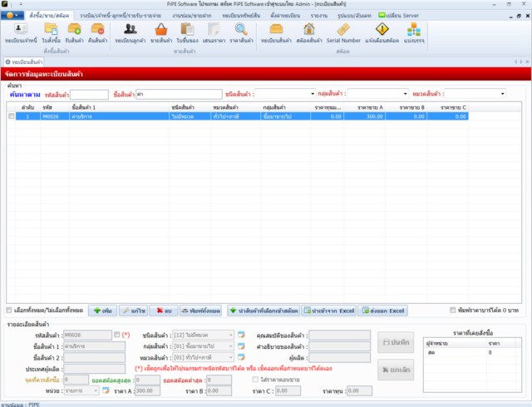Screen dimensions: 532x407
Task: Click the receive goods (รับสินค้า) icon
Action: click(74, 33)
